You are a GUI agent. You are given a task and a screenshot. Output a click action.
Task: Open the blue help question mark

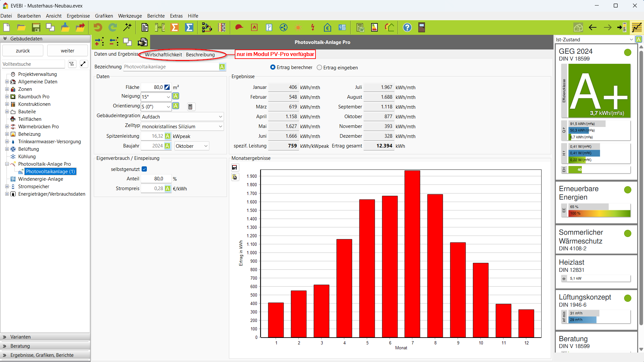[407, 28]
